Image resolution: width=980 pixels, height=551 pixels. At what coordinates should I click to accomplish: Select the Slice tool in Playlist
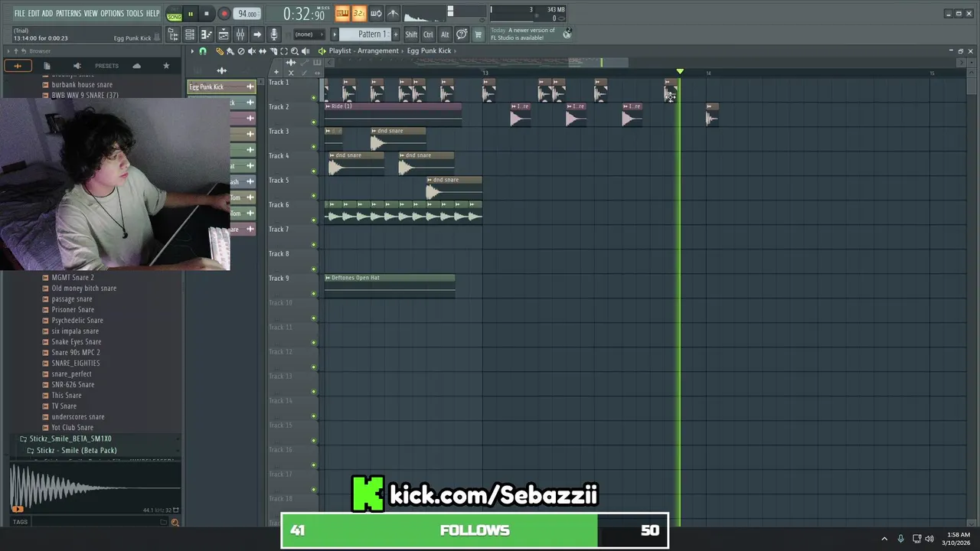[273, 51]
